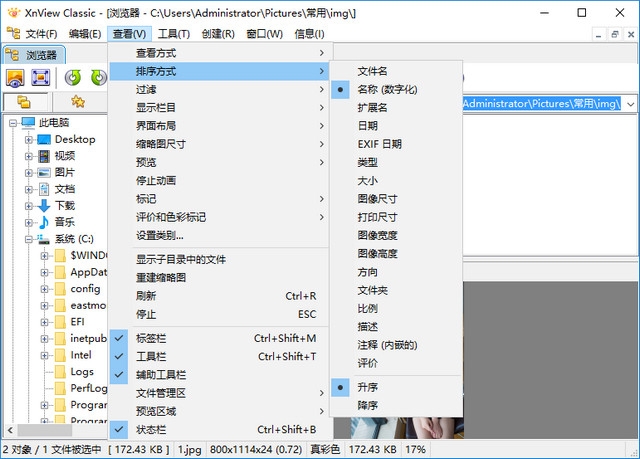Select sort by 名称 (数字化)

396,89
